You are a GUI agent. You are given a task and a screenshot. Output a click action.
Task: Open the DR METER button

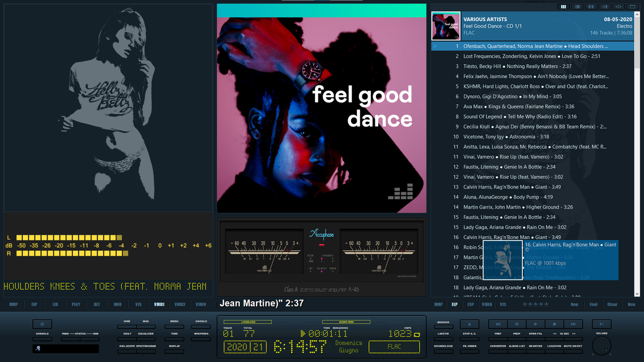[536, 351]
